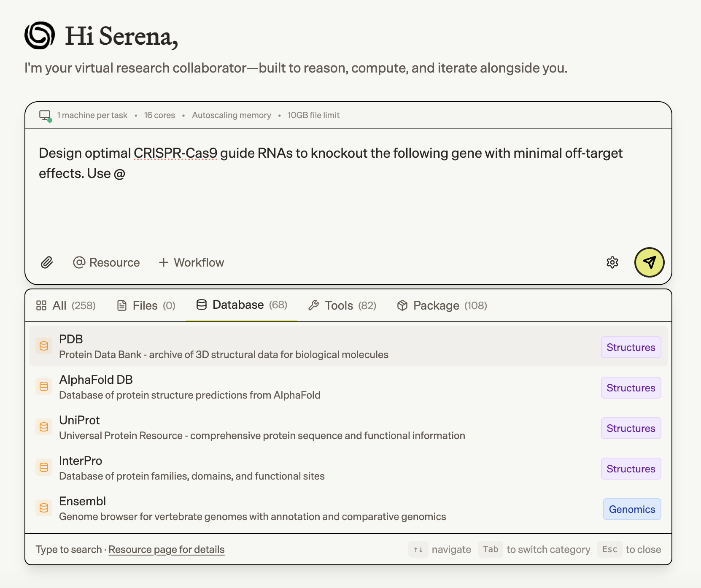Click the Genomics tag on Ensembl
This screenshot has width=701, height=588.
click(631, 509)
